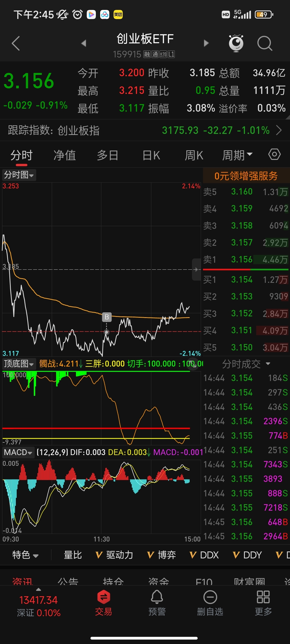This screenshot has width=290, height=644.
Task: Tap 卖1 price 3.156 row
Action: tap(246, 259)
